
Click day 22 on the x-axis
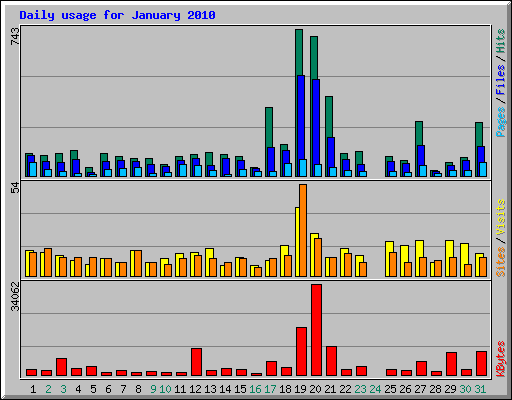point(345,389)
